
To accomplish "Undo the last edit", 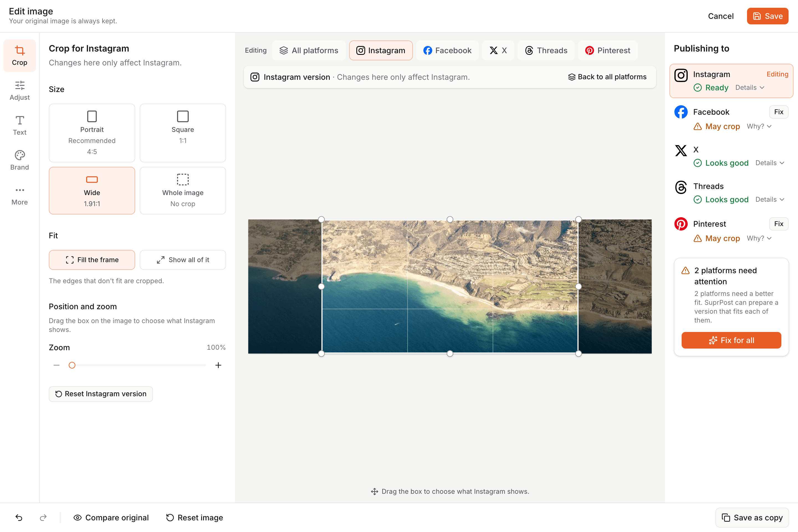I will pyautogui.click(x=19, y=517).
